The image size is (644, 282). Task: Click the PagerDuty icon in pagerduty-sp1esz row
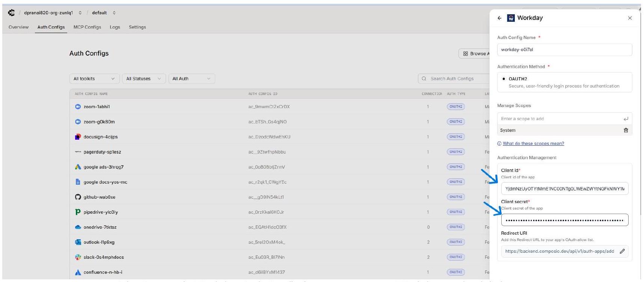point(78,152)
